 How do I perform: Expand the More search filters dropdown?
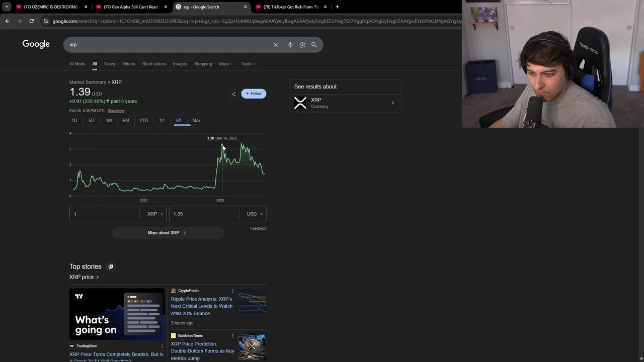coord(226,64)
